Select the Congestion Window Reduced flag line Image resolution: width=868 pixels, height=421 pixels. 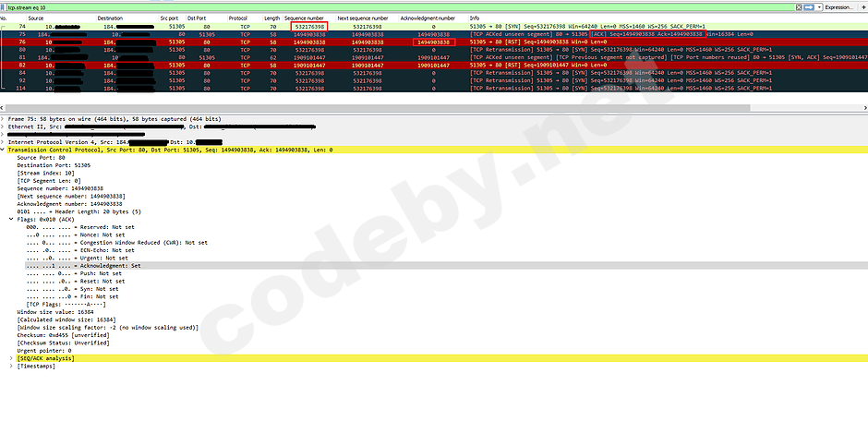pyautogui.click(x=116, y=243)
